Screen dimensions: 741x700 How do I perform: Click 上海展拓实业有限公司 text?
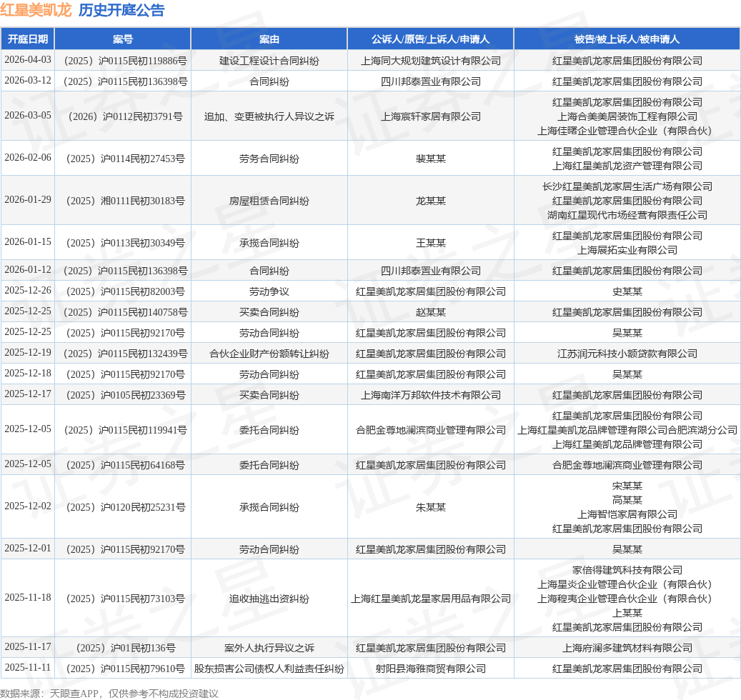point(627,250)
